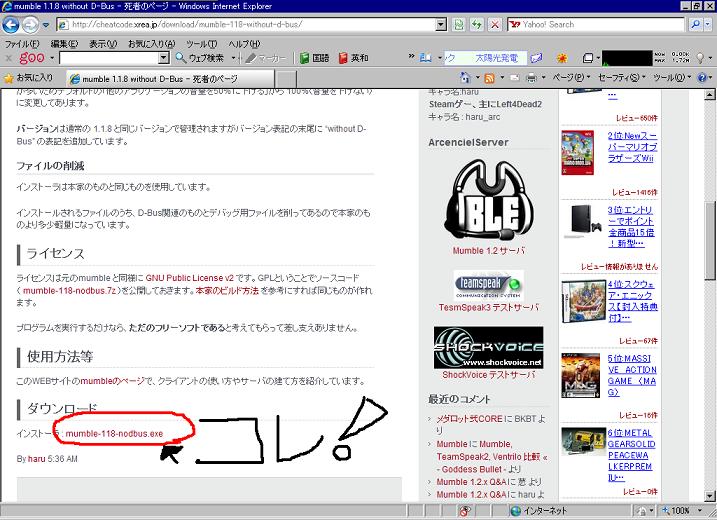Open the 表示(V) menu
The image size is (717, 520).
pyautogui.click(x=103, y=44)
